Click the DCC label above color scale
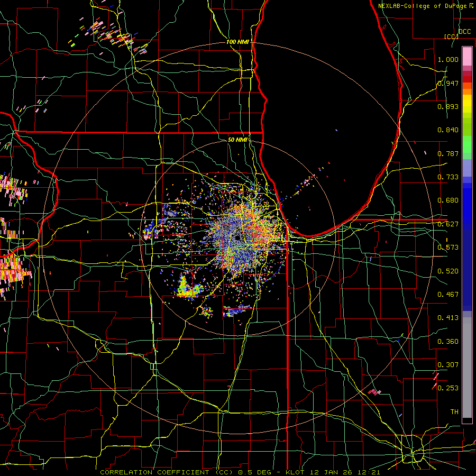This screenshot has width=476, height=476. tap(464, 32)
